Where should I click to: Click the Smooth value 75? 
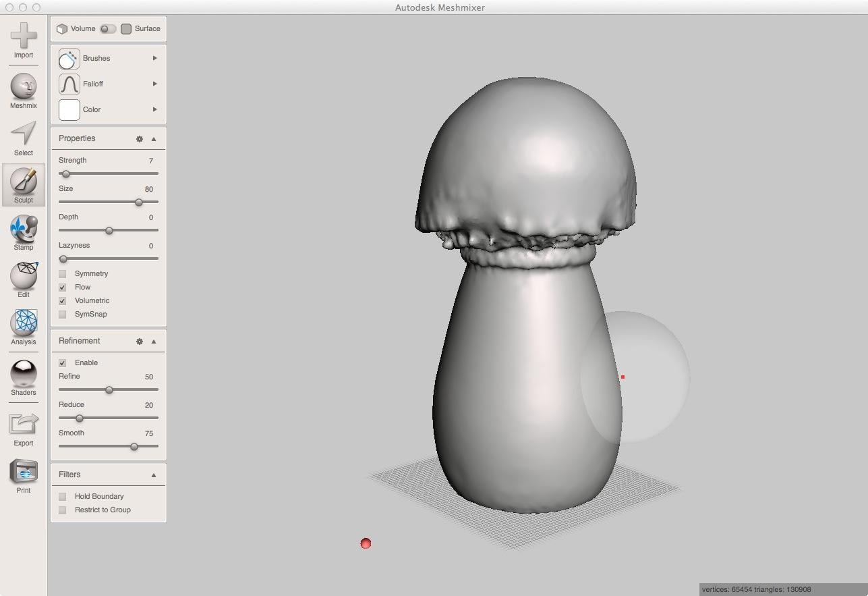tap(149, 433)
